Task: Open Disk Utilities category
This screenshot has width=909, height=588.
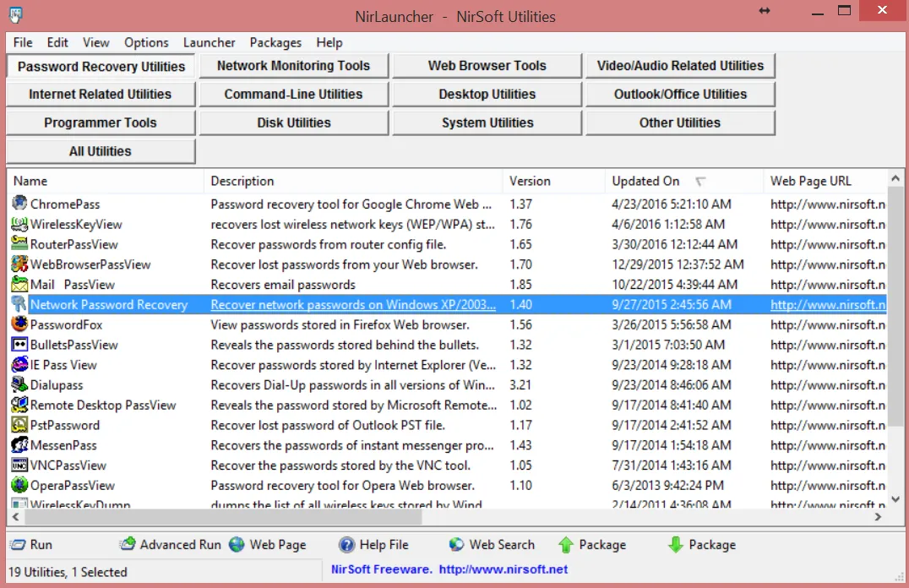Action: 293,122
